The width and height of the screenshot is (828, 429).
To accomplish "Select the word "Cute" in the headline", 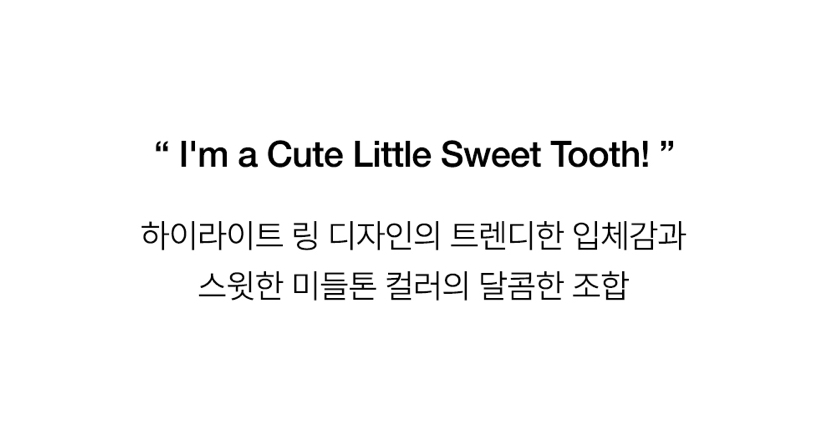I will [x=293, y=158].
